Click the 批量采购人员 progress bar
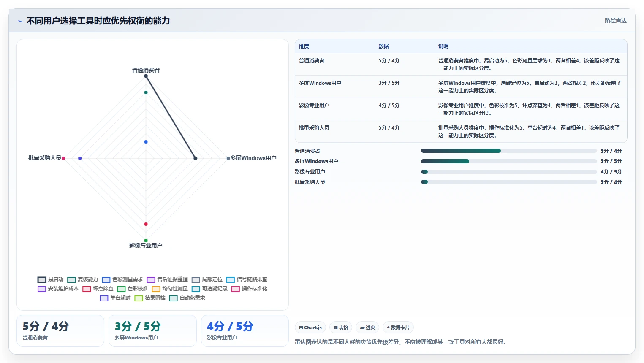The image size is (644, 363). (x=509, y=182)
